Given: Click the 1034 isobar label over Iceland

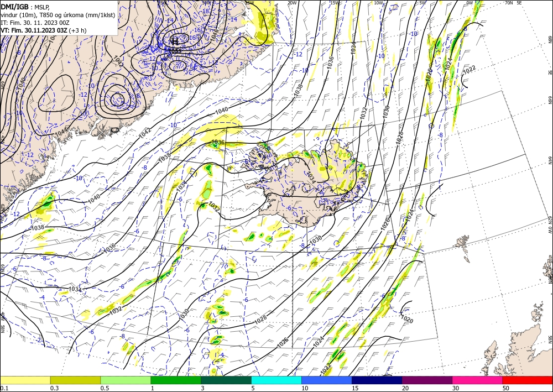Looking at the screenshot, I should pyautogui.click(x=311, y=177).
